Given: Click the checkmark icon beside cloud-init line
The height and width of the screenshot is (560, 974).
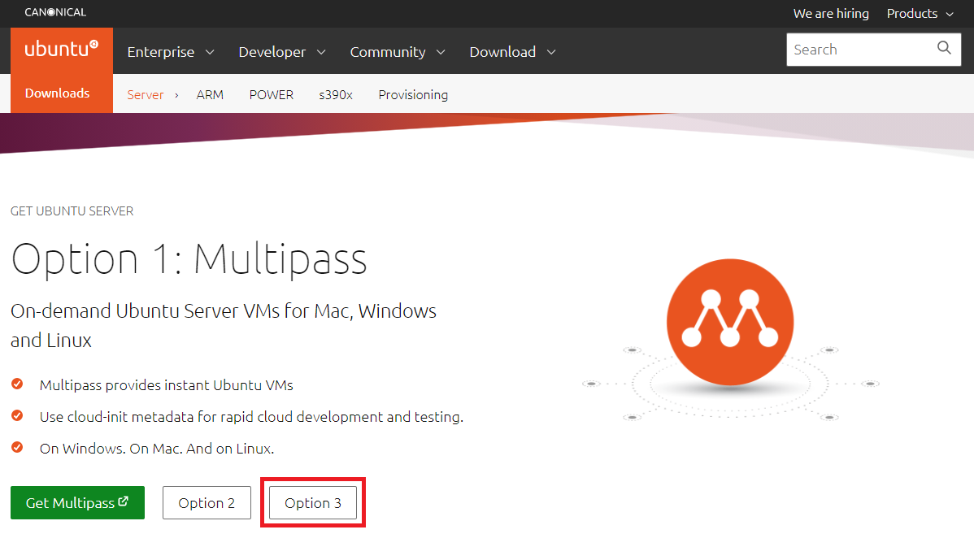Looking at the screenshot, I should [x=17, y=416].
